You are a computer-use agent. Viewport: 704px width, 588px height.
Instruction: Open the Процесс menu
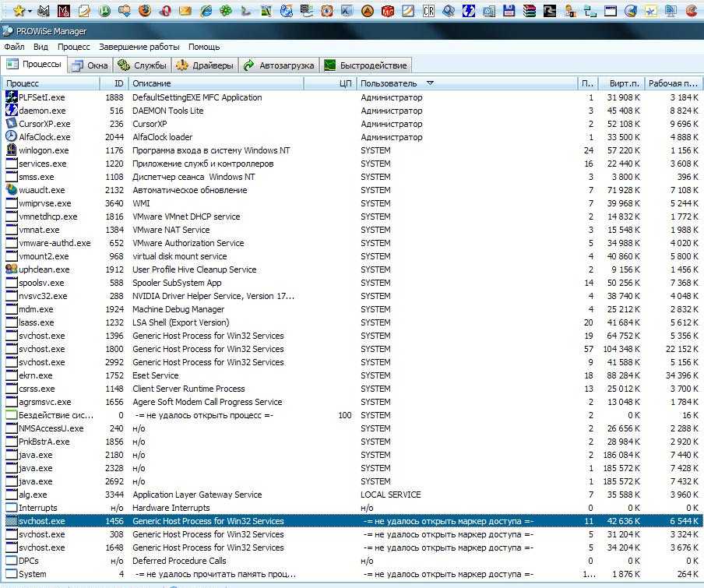click(74, 47)
